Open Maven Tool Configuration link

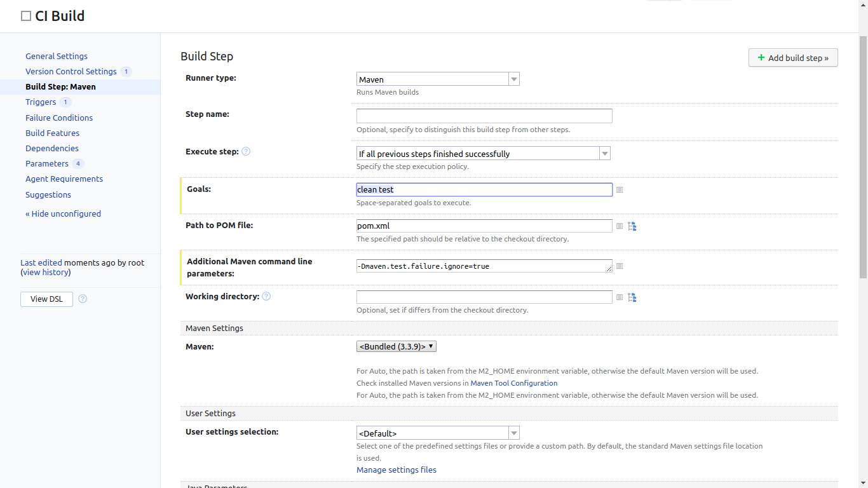click(x=514, y=383)
